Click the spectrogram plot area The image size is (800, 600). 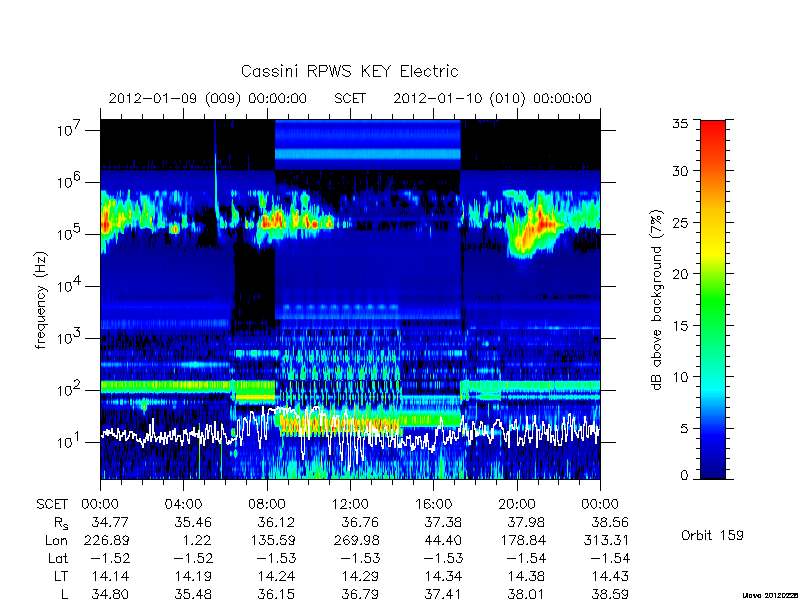tap(350, 299)
